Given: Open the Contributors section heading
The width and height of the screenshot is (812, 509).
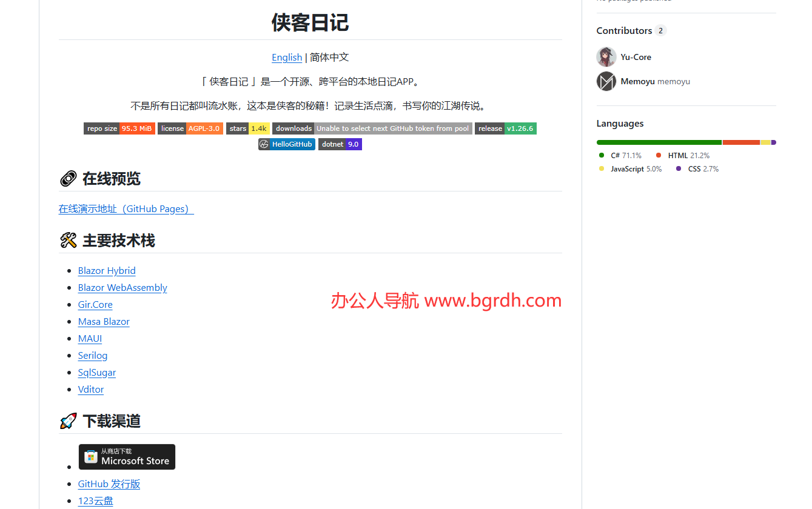Looking at the screenshot, I should [624, 31].
